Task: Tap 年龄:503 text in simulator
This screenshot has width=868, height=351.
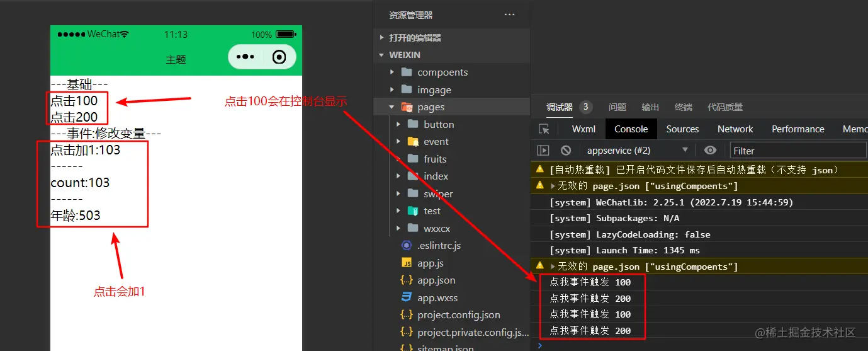Action: [76, 216]
